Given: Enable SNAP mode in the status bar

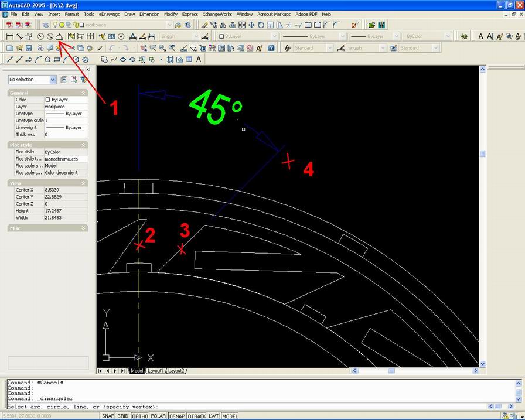Looking at the screenshot, I should (x=108, y=416).
